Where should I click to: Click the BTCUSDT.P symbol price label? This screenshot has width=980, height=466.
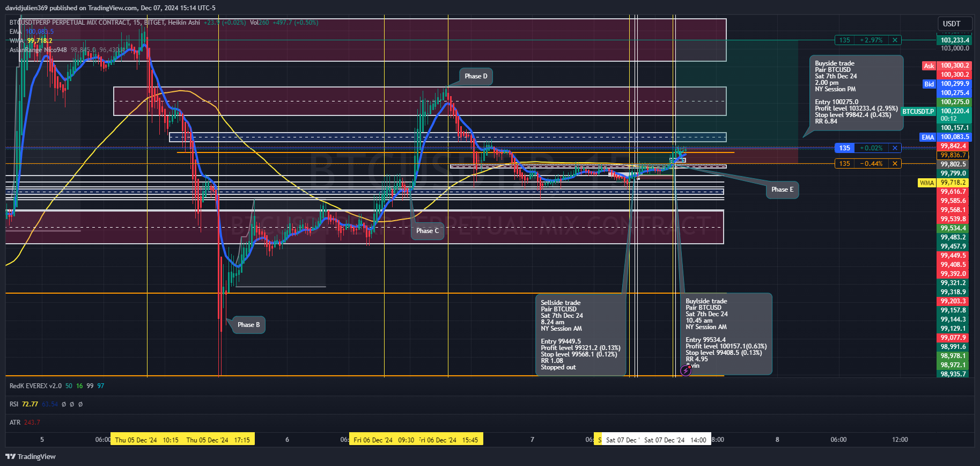pos(918,112)
